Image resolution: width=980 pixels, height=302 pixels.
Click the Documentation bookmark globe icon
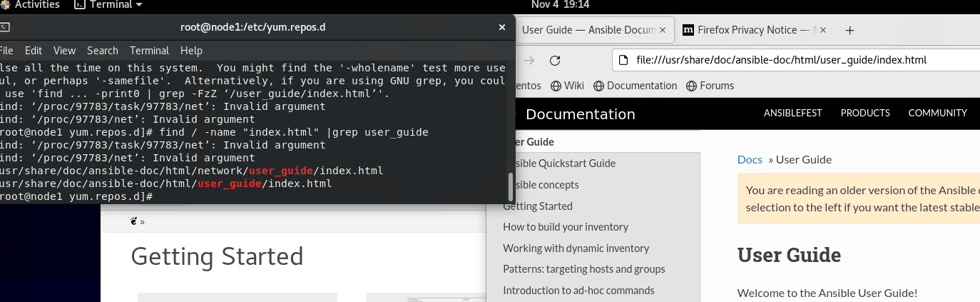click(599, 86)
